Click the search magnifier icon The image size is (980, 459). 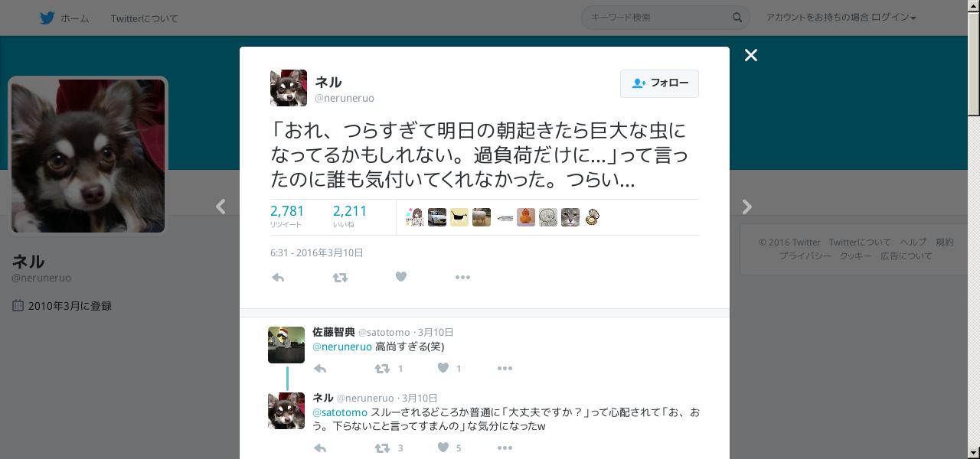[737, 18]
